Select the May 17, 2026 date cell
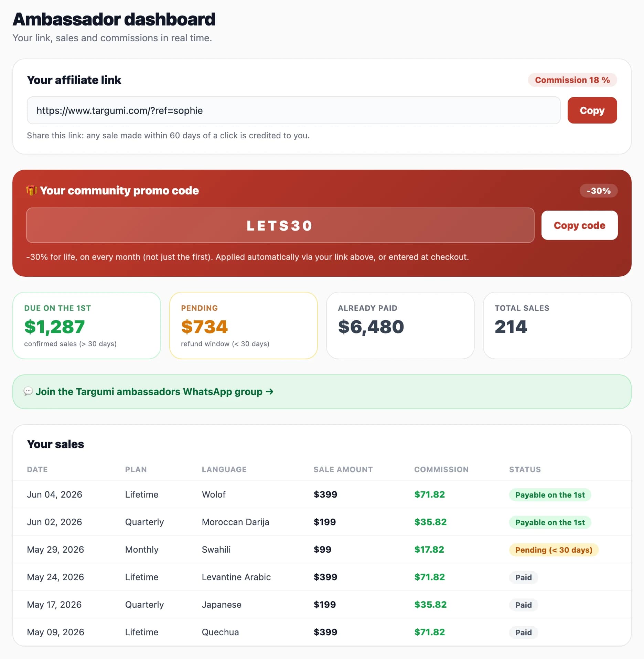644x659 pixels. (x=54, y=605)
